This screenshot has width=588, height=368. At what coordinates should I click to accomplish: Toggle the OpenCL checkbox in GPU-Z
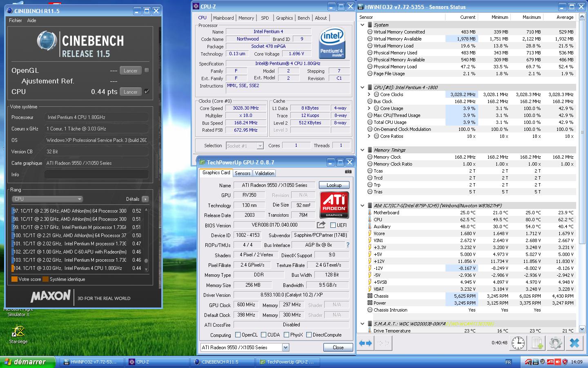click(x=238, y=335)
